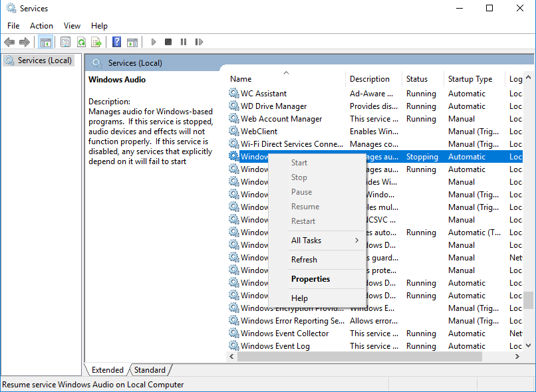
Task: Go forward using the toolbar Forward arrow
Action: [24, 42]
